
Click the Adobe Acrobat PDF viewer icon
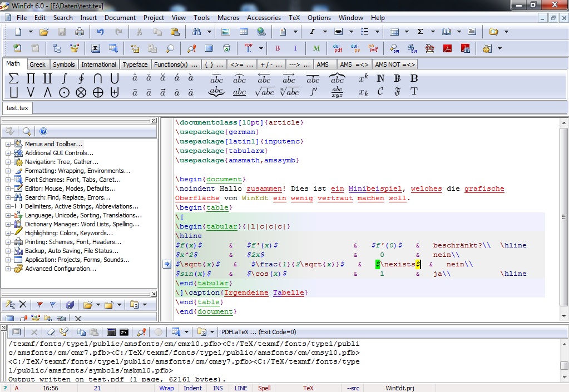447,48
